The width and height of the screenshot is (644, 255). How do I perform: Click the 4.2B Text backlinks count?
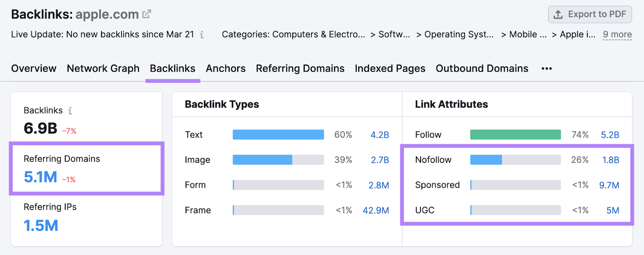pyautogui.click(x=380, y=135)
